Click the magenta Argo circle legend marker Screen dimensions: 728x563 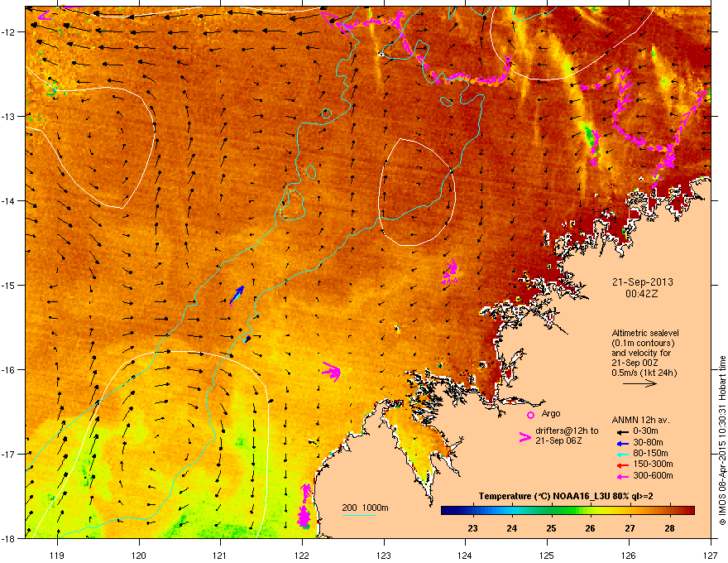(530, 415)
